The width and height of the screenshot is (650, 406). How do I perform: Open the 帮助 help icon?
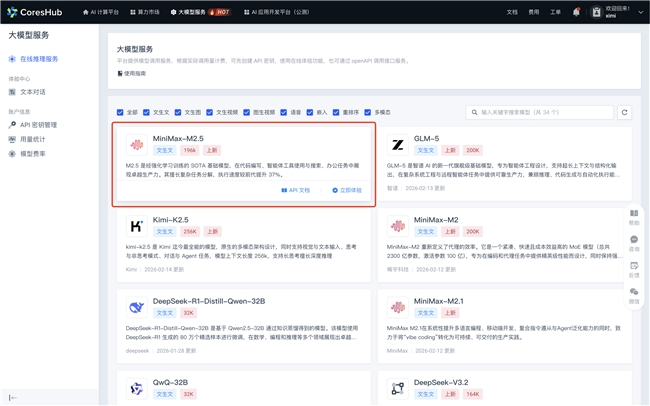coord(634,218)
